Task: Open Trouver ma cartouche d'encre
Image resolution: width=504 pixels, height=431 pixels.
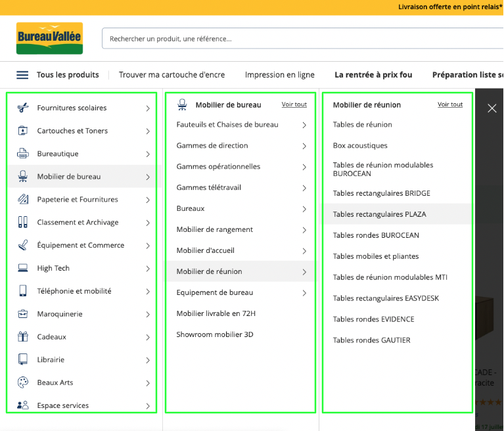Action: click(x=172, y=75)
